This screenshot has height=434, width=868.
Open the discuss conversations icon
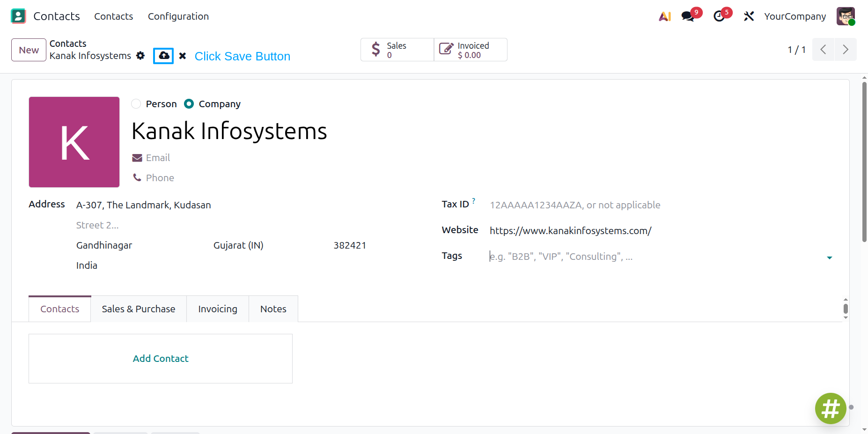pos(688,16)
